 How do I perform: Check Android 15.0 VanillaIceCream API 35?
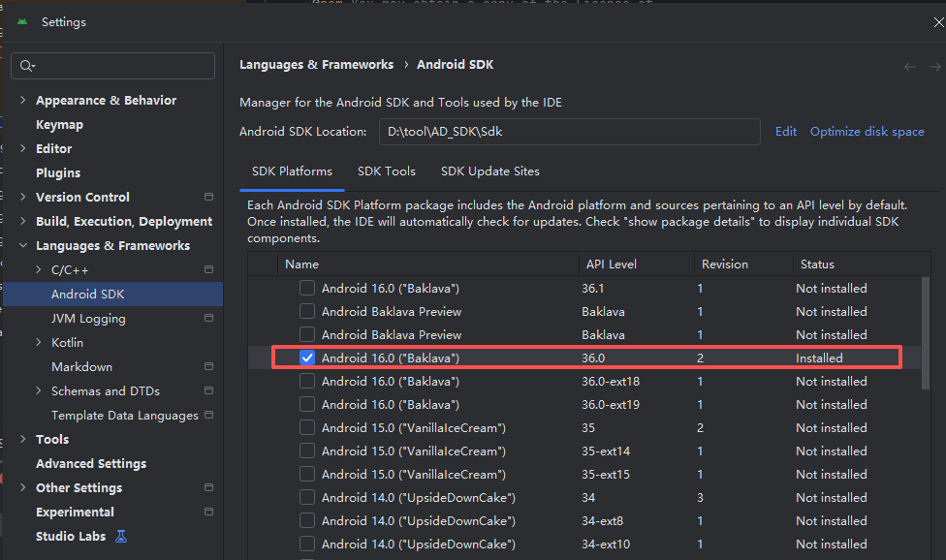coord(307,427)
